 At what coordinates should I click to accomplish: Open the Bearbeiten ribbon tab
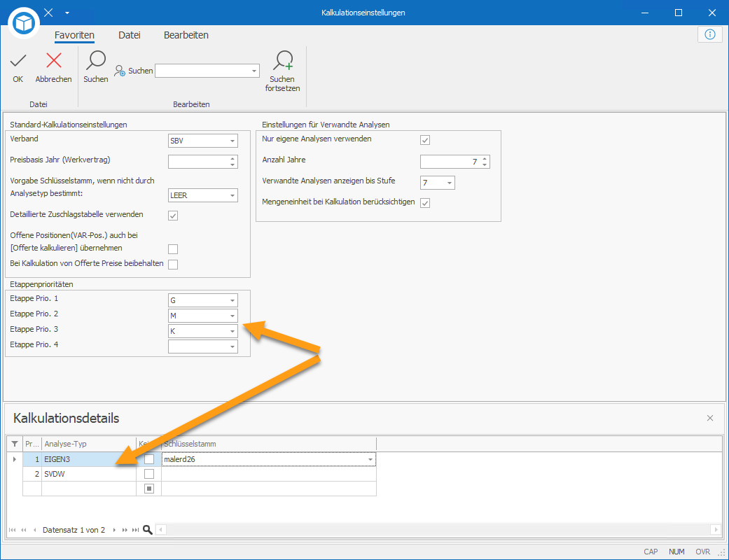(186, 35)
